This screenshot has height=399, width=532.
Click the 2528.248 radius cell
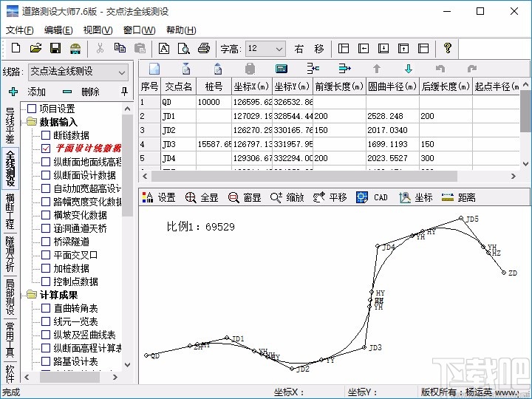[392, 116]
